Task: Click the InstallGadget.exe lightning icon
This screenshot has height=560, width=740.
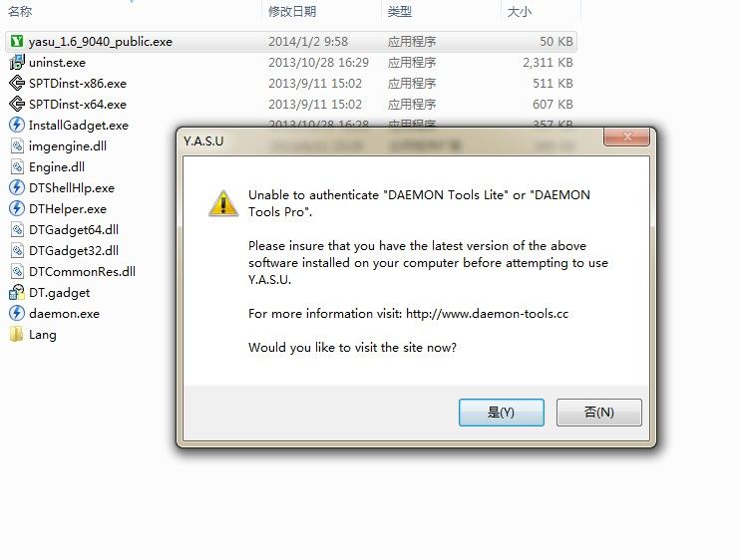Action: pyautogui.click(x=17, y=125)
